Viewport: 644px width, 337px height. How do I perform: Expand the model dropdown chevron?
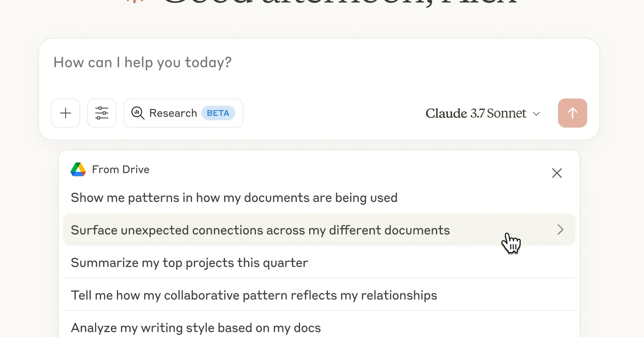(536, 114)
